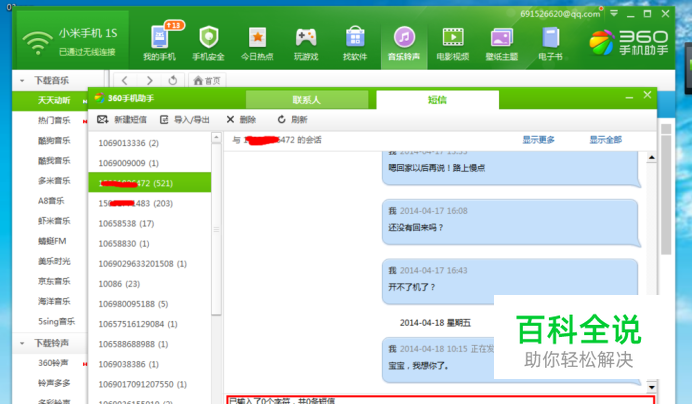Click chat pane scroll up arrow
The height and width of the screenshot is (404, 692).
pos(651,157)
